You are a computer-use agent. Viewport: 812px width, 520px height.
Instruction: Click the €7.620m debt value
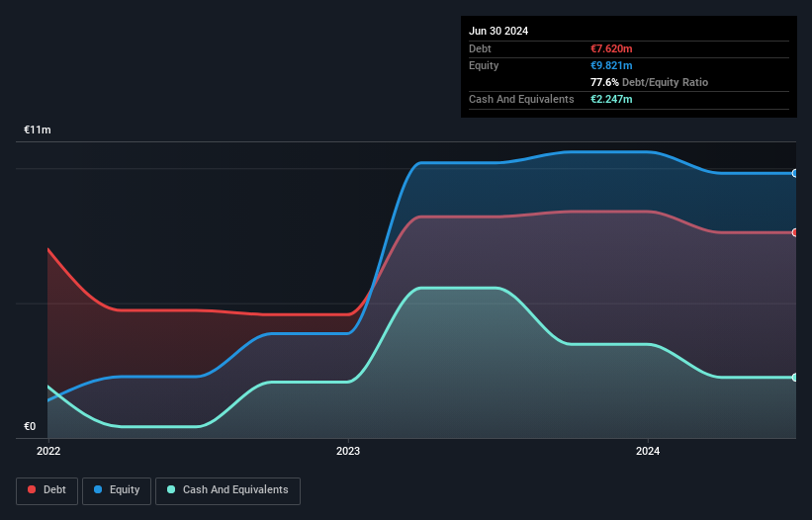(611, 48)
